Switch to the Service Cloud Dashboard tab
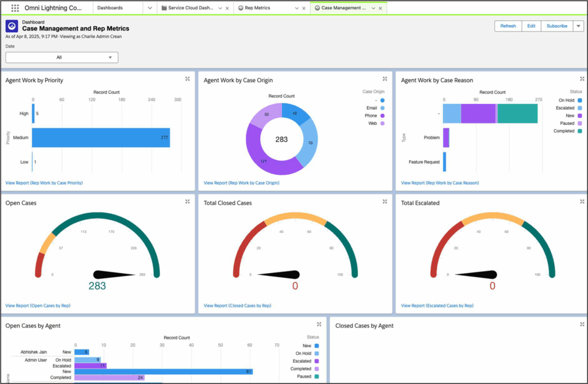This screenshot has height=384, width=588. point(187,8)
